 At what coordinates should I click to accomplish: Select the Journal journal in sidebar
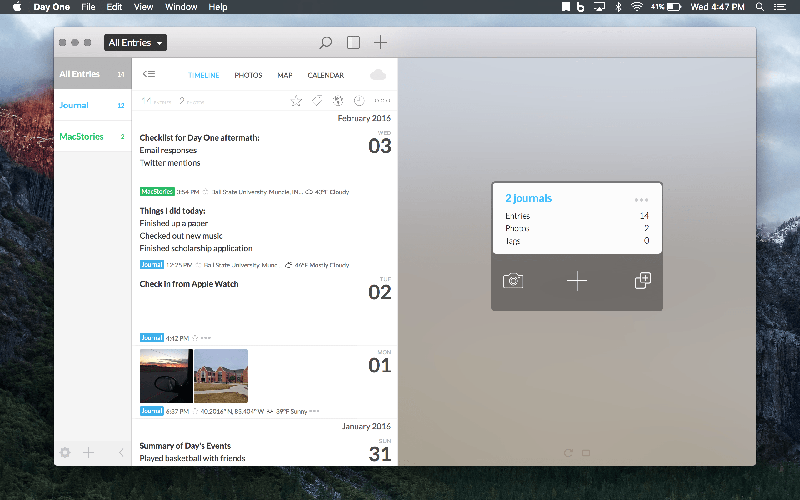(x=92, y=105)
